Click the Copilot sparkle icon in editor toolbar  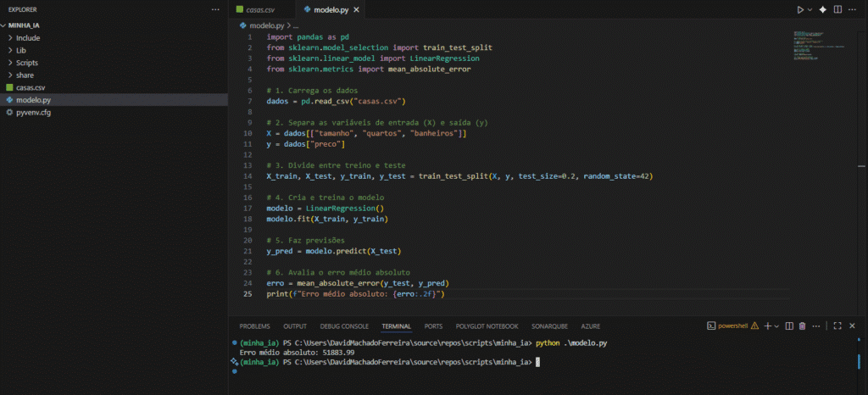coord(822,9)
